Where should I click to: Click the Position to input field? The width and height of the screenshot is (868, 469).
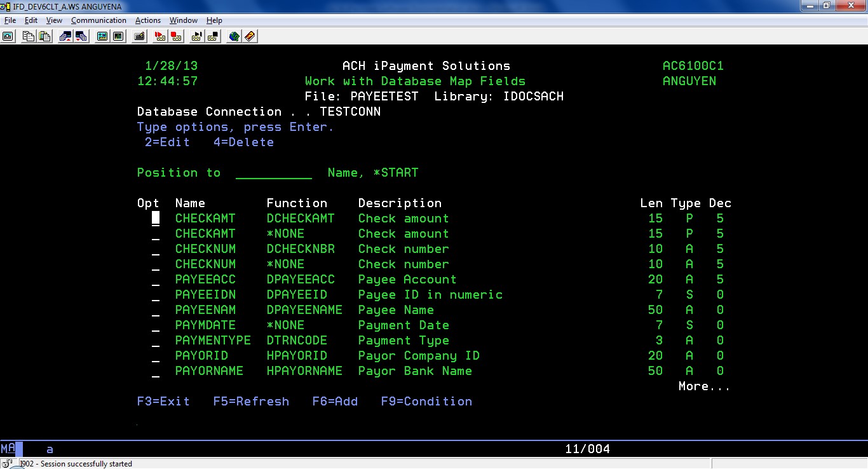tap(273, 173)
